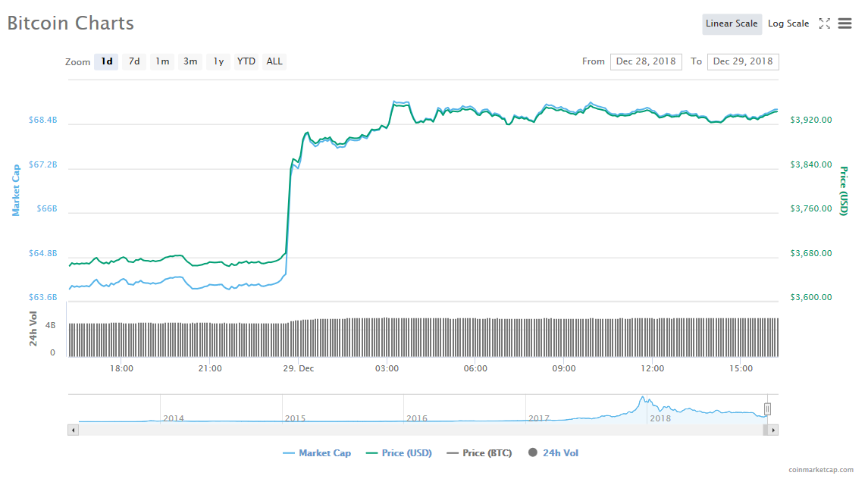The width and height of the screenshot is (868, 482).
Task: Click the Bitcoin Charts heading
Action: pyautogui.click(x=71, y=23)
